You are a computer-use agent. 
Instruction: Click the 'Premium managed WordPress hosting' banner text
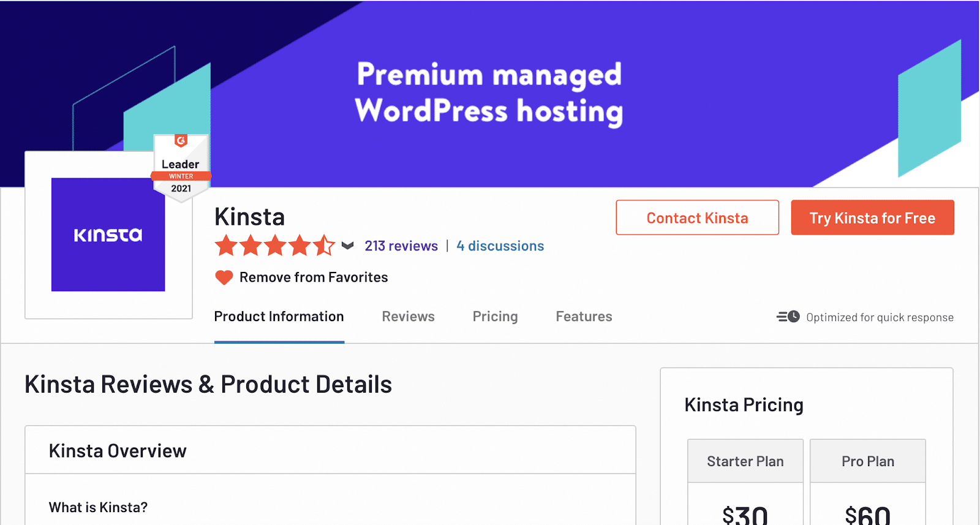click(489, 93)
